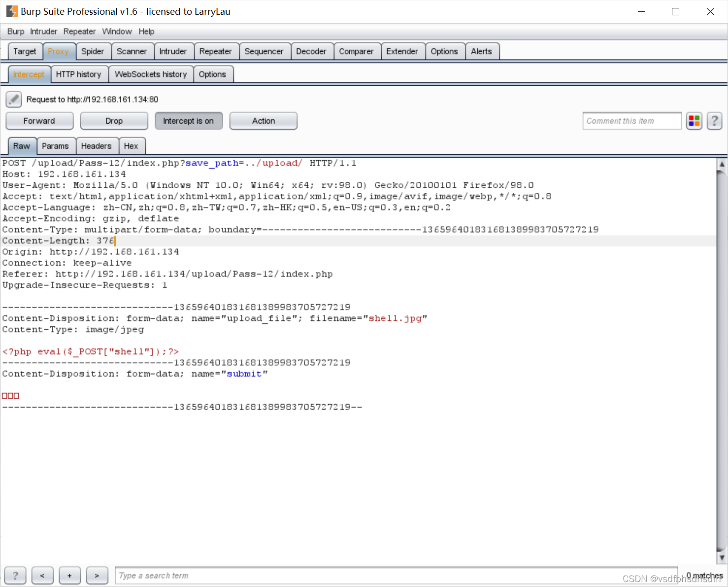
Task: Open the highlight color picker icon
Action: pos(695,121)
